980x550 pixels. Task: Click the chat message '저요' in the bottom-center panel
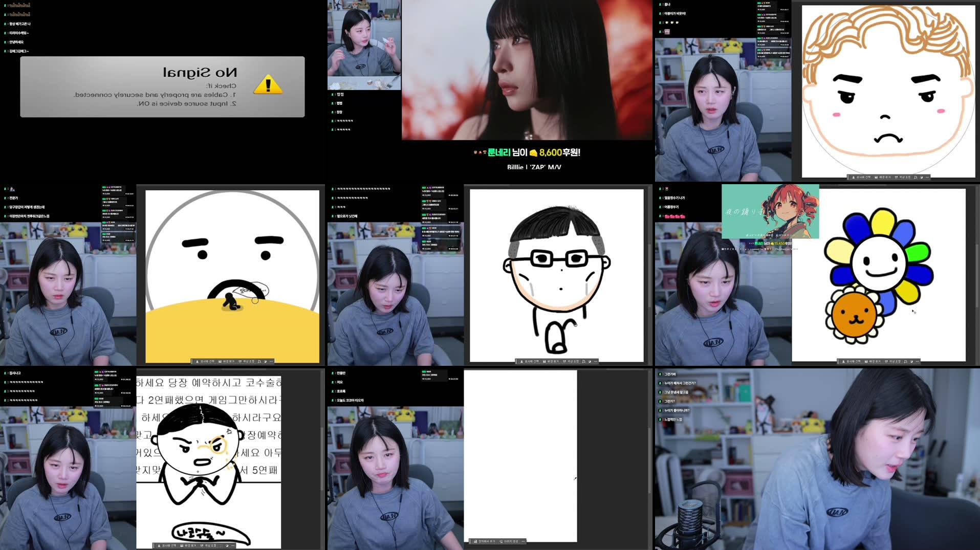click(x=340, y=382)
